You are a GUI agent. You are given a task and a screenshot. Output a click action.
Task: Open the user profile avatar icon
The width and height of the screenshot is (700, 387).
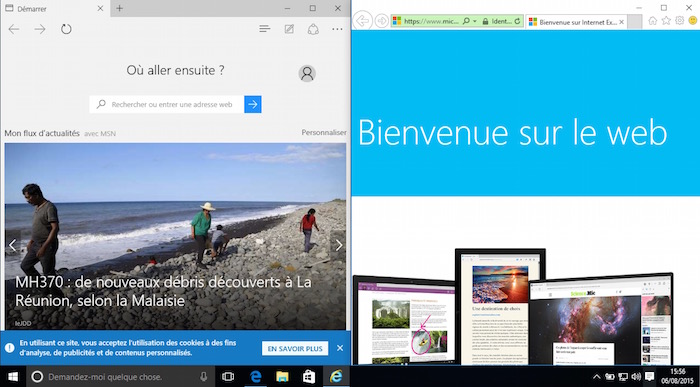(x=307, y=73)
